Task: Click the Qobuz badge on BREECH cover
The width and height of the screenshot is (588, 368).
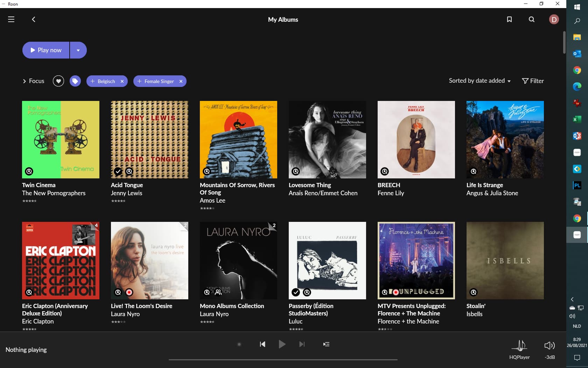Action: [x=385, y=171]
